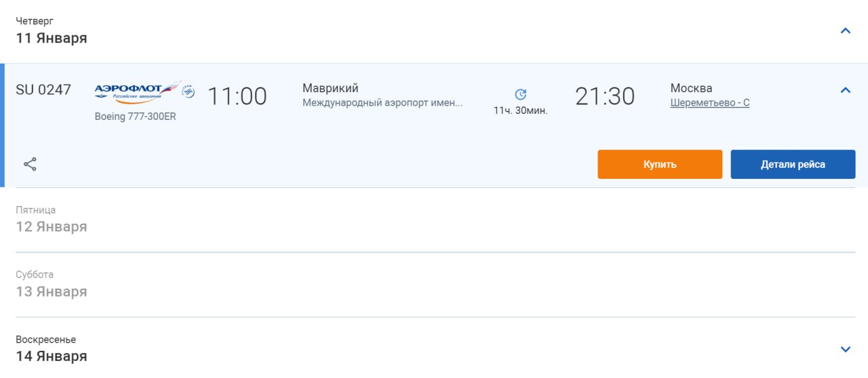Collapse the 11 Января day section

point(845,30)
